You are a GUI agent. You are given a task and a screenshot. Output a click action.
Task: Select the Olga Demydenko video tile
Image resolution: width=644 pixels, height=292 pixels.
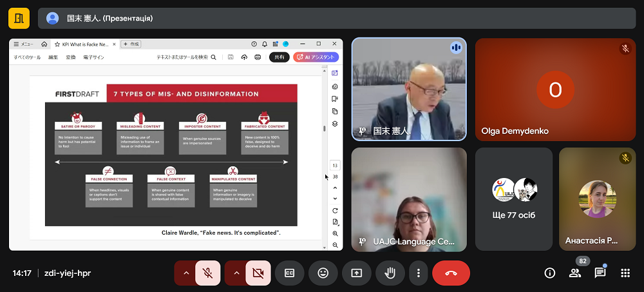(555, 90)
